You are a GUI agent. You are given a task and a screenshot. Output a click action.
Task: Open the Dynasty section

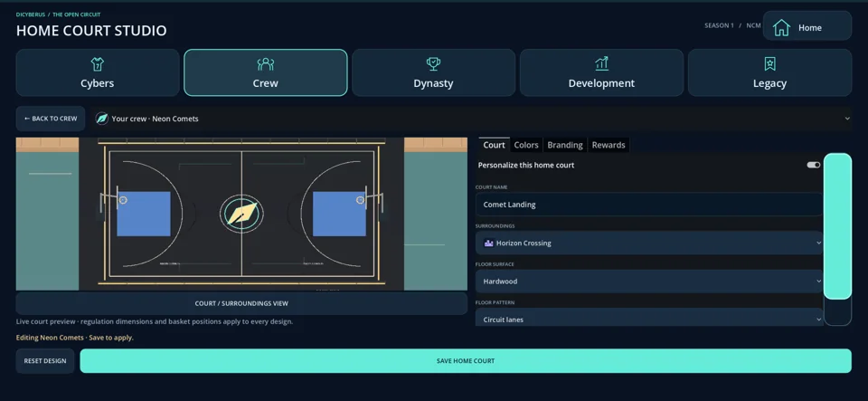tap(433, 72)
